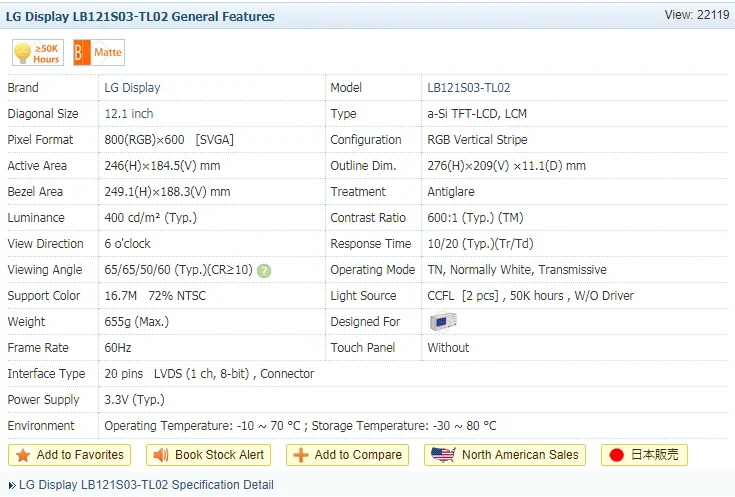Click the 3.3V (Typ.) power supply value
Screen dimensions: 735x497
(135, 400)
